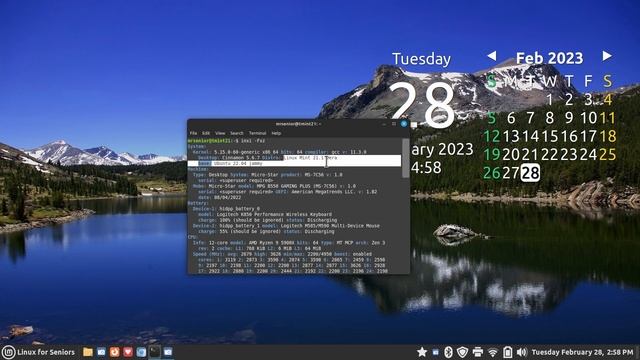Screen dimensions: 640x360
Task: Click the highlighted date 28 in calendar grid
Action: pyautogui.click(x=530, y=173)
